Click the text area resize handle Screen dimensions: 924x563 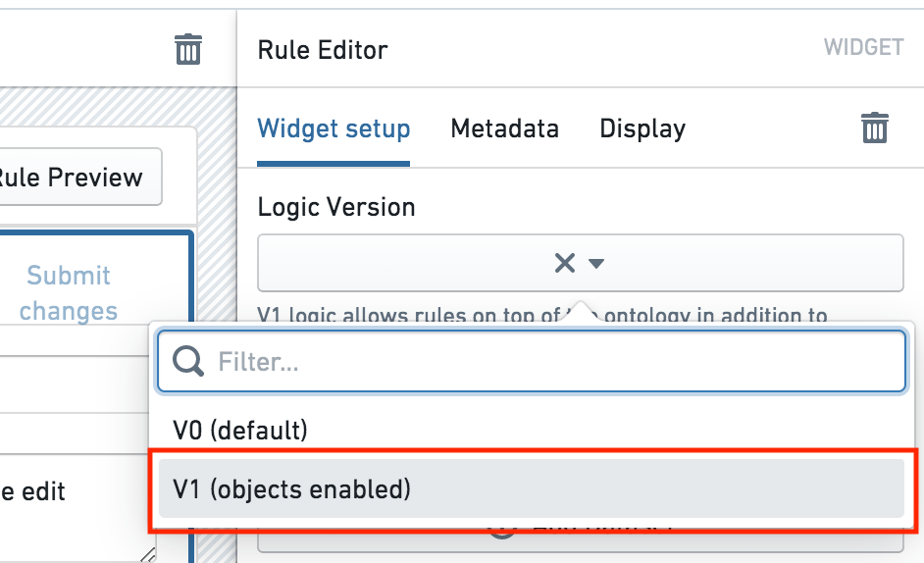(x=148, y=555)
